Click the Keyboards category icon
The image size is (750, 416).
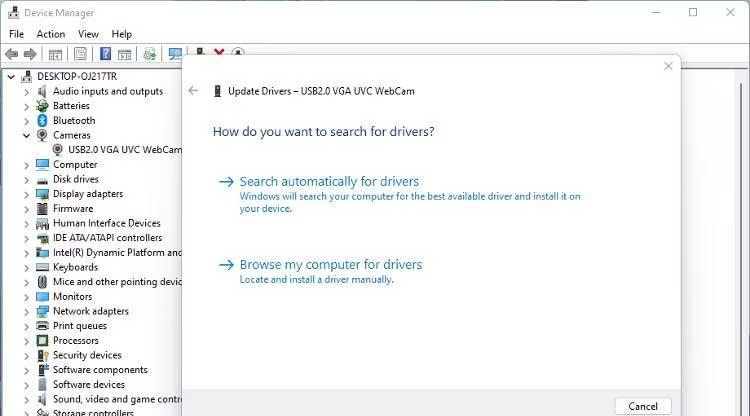pos(42,267)
